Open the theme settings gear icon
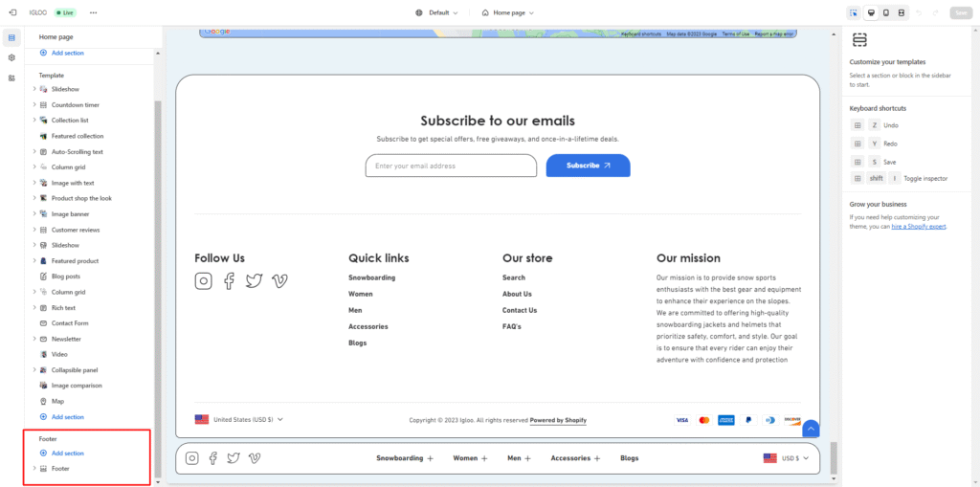 (x=11, y=57)
